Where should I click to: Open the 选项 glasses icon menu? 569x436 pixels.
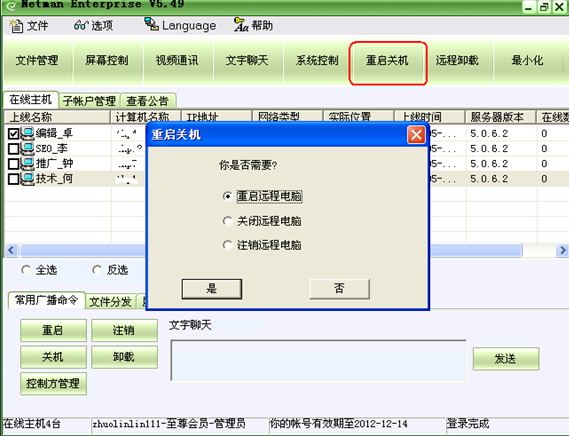click(81, 25)
